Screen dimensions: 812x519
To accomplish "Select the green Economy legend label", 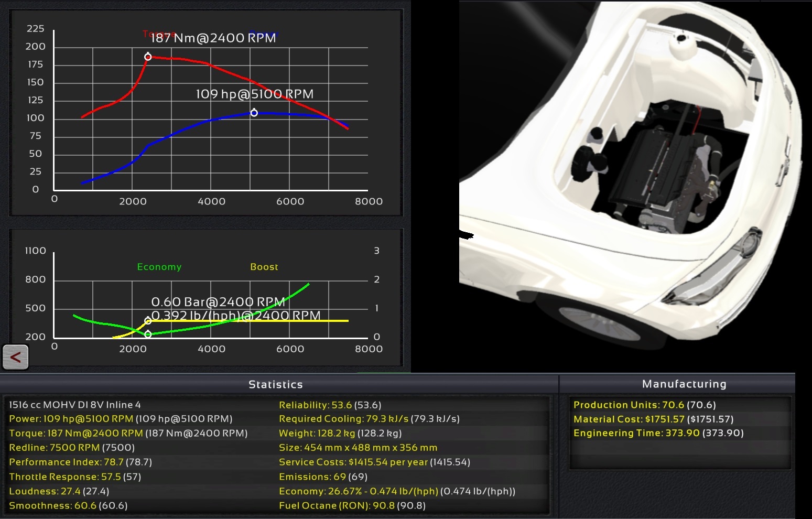I will (159, 267).
